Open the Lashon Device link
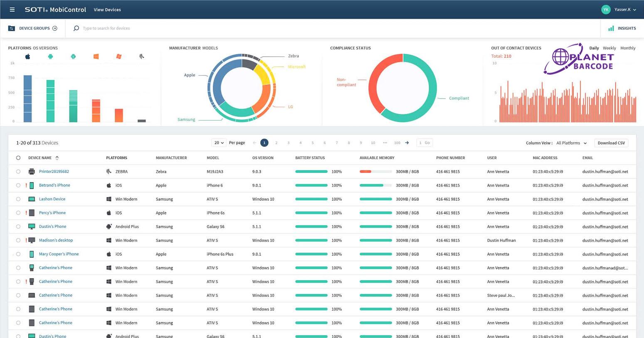The image size is (644, 338). pyautogui.click(x=52, y=199)
